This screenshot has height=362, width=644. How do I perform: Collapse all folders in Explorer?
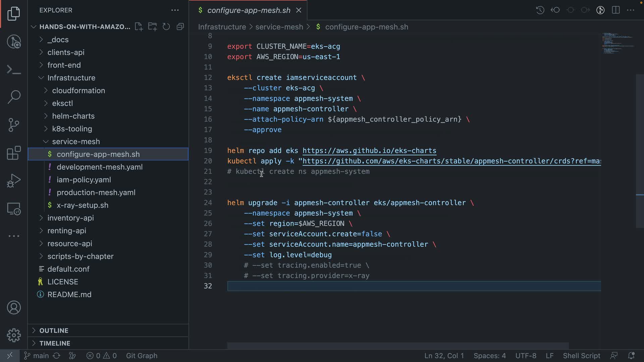point(180,27)
